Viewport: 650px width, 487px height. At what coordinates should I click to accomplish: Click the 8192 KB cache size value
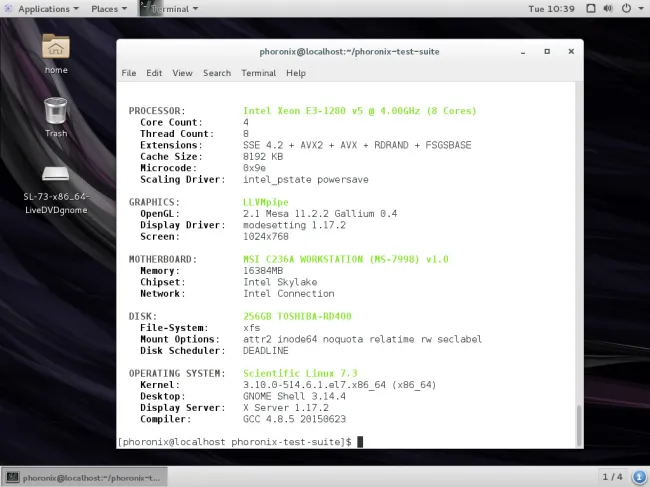(x=263, y=157)
